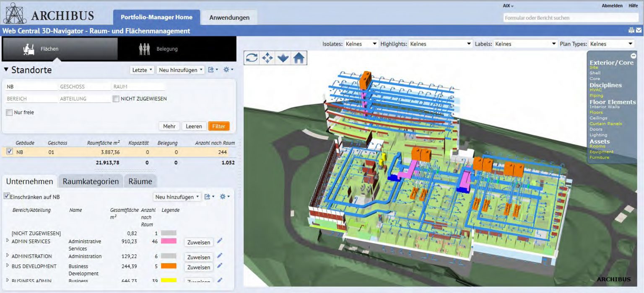The width and height of the screenshot is (644, 293).
Task: Collapse the layers panel with minus icon
Action: tap(634, 56)
